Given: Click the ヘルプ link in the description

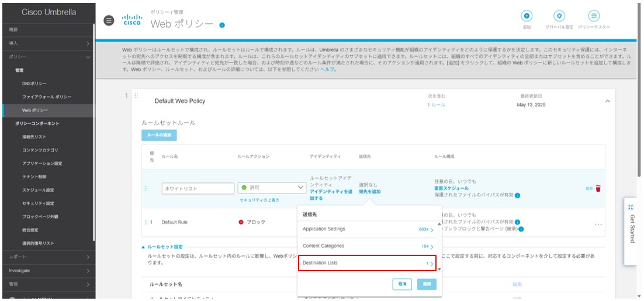Looking at the screenshot, I should coord(327,70).
